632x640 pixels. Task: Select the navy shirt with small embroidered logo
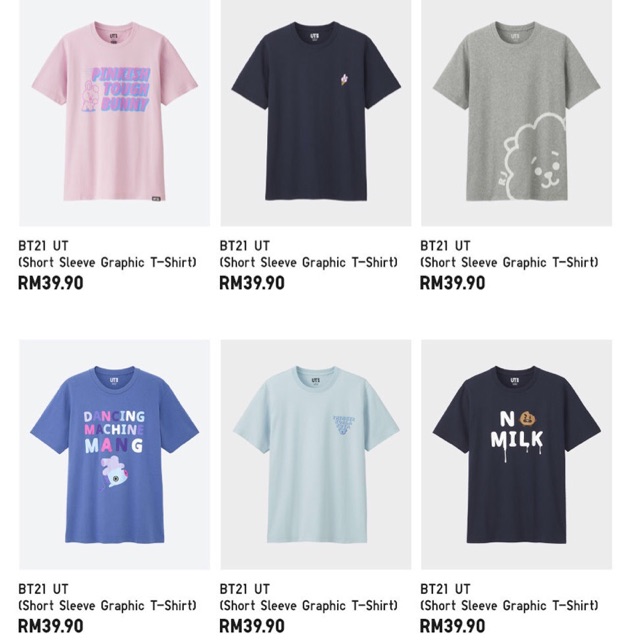click(316, 113)
